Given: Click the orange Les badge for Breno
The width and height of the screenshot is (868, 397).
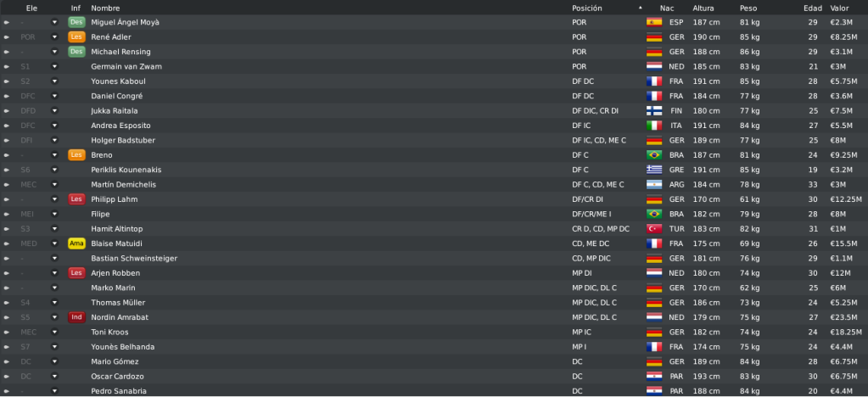Looking at the screenshot, I should click(x=76, y=155).
